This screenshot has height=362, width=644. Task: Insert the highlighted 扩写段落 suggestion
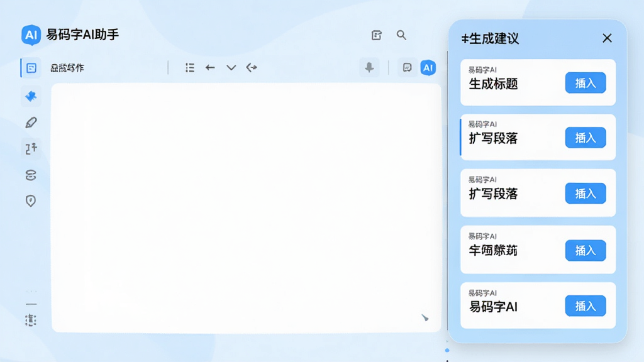[x=586, y=138]
